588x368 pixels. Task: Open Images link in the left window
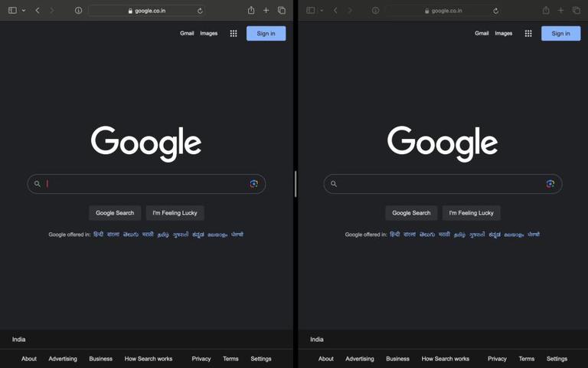pos(209,34)
